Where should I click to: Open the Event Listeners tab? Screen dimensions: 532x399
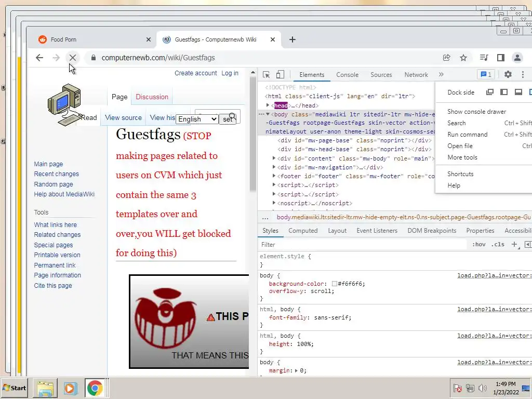(x=377, y=231)
